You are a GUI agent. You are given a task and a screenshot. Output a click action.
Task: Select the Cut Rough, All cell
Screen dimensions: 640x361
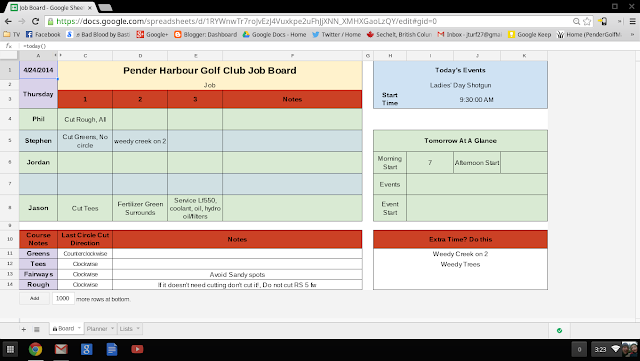coord(85,119)
